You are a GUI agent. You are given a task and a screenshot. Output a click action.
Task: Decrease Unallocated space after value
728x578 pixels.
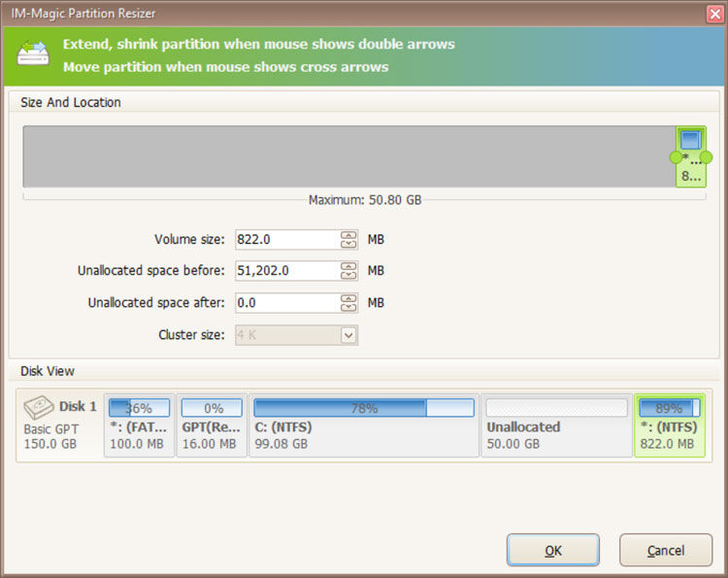(348, 307)
